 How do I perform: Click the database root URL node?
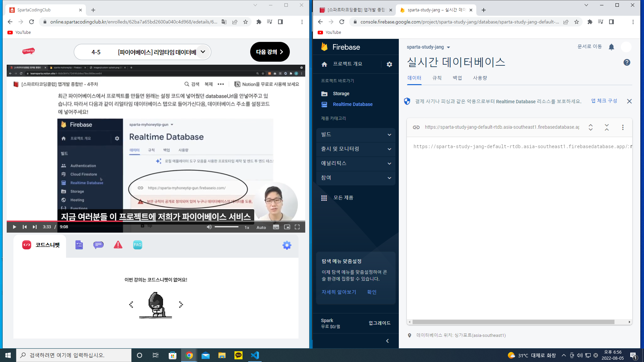pyautogui.click(x=521, y=146)
